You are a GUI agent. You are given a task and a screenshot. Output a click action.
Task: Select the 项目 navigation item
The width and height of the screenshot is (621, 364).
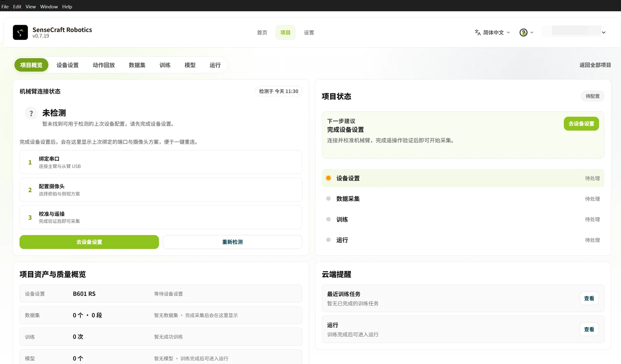click(x=285, y=32)
